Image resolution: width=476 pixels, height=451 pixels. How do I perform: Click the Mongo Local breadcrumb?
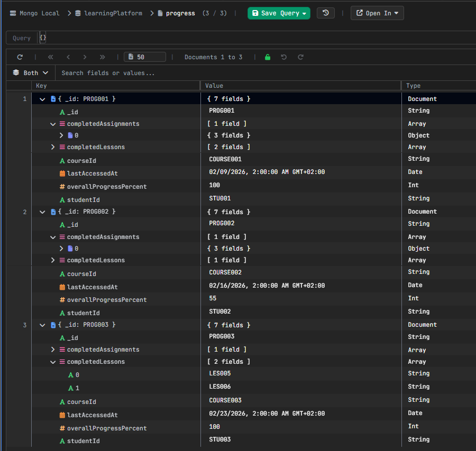(34, 13)
